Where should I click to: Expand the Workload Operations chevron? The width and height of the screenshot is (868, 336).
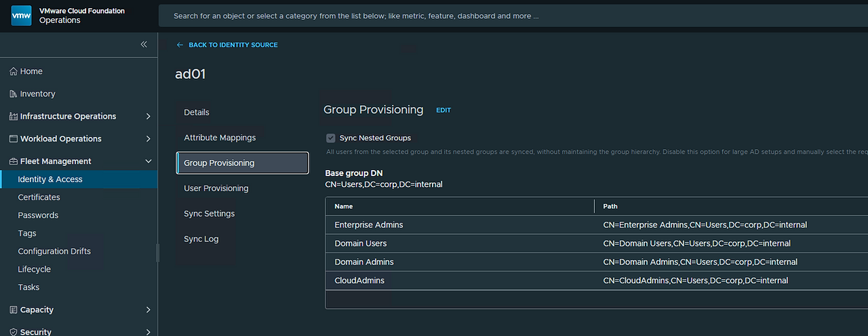[149, 139]
